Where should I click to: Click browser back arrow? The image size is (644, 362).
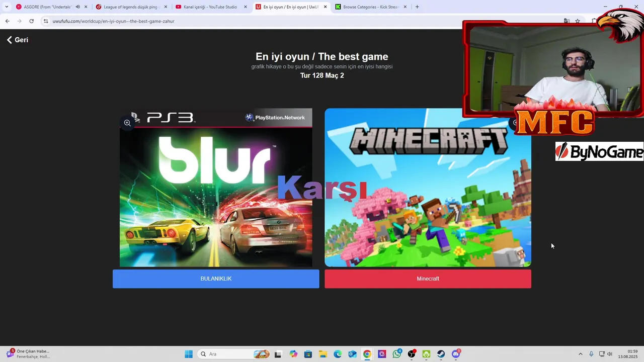[x=7, y=21]
